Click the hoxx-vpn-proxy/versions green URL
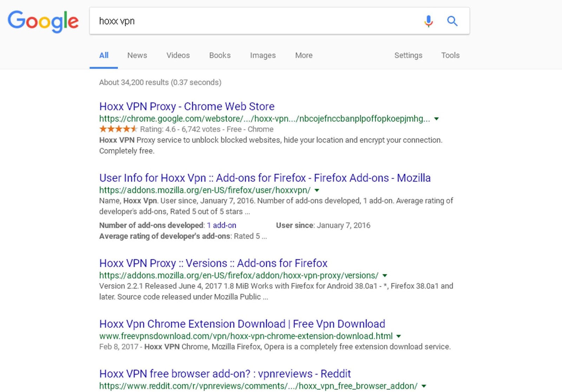Screen dimensions: 562x392 point(239,276)
